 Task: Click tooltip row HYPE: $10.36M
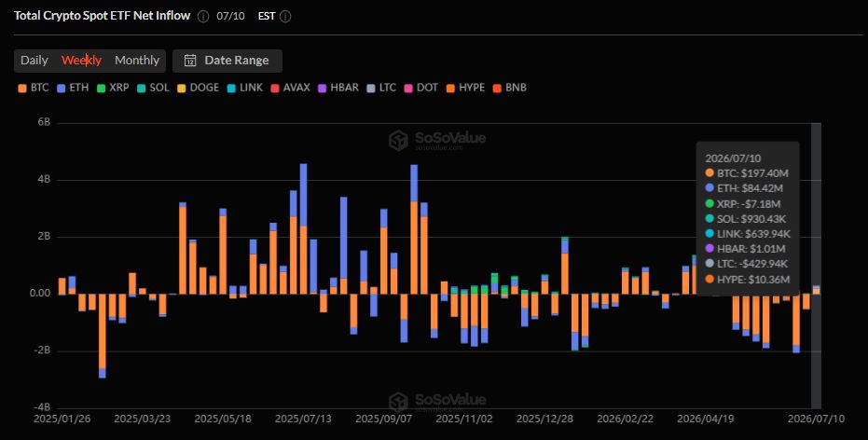tap(748, 280)
